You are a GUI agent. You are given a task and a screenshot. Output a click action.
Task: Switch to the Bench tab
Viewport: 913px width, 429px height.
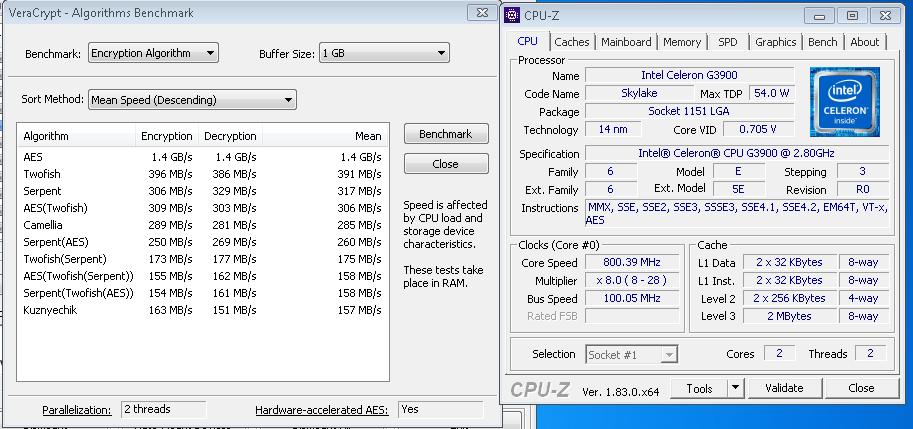[823, 42]
